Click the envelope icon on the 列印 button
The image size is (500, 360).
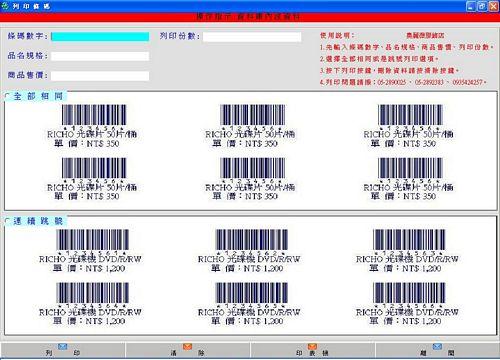point(63,347)
